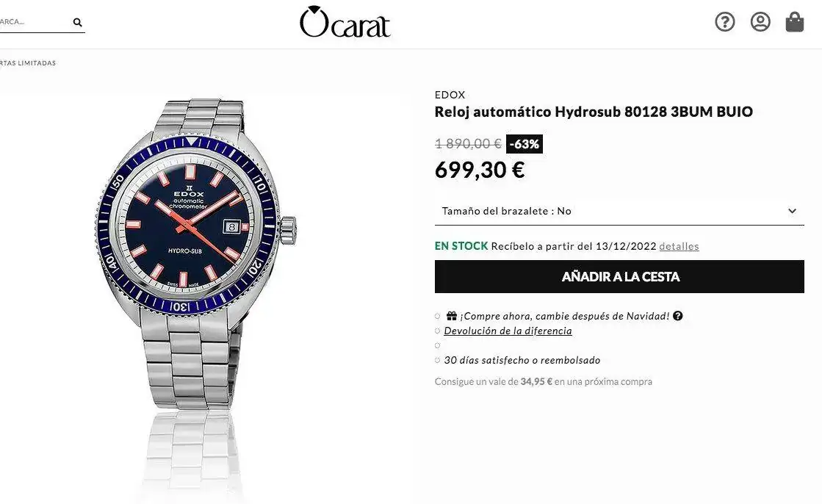The image size is (822, 504).
Task: Open Devolución de la diferencia link
Action: [508, 331]
